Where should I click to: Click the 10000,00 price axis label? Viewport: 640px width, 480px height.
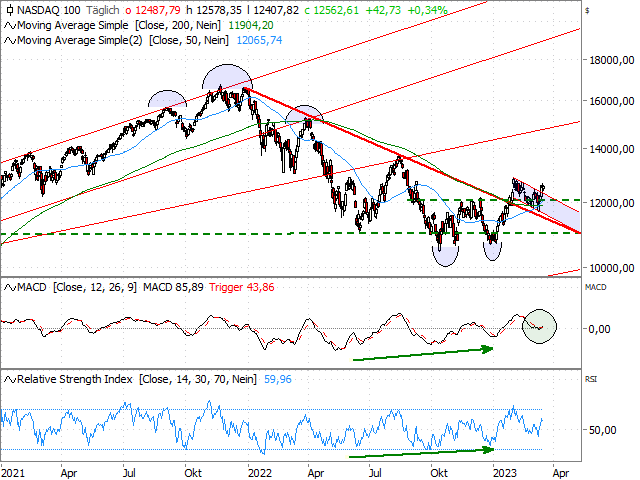(x=611, y=268)
